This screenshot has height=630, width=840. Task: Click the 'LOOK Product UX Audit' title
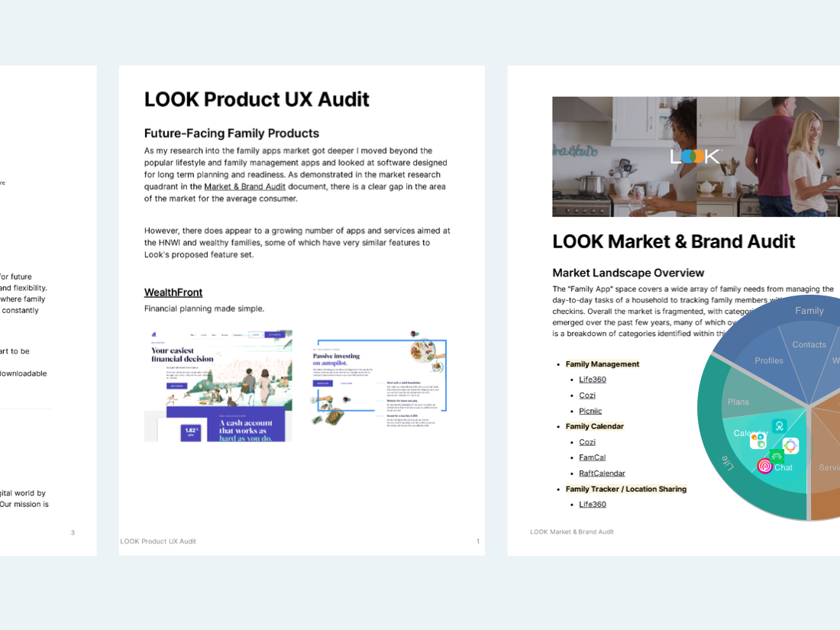(x=257, y=99)
